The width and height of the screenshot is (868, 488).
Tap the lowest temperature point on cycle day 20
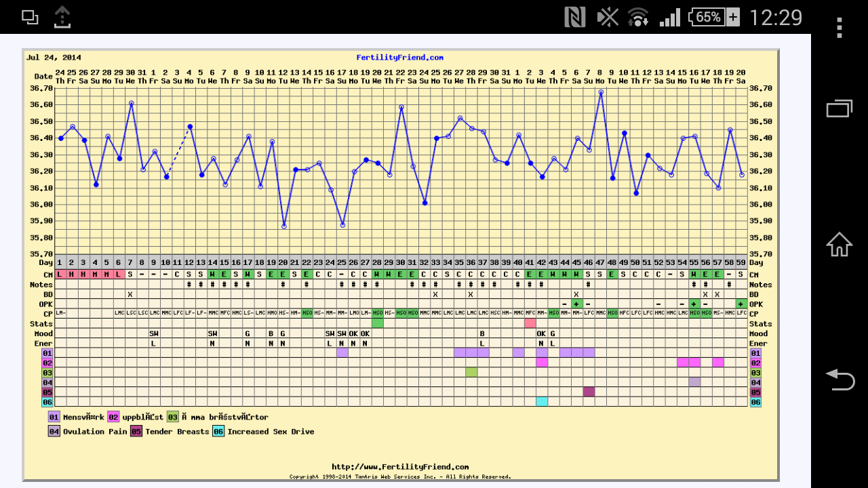(x=283, y=226)
